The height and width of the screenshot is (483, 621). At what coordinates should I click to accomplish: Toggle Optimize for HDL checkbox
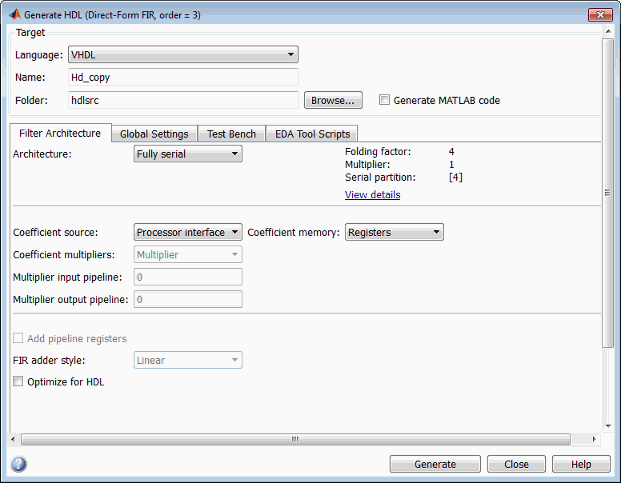tap(18, 381)
